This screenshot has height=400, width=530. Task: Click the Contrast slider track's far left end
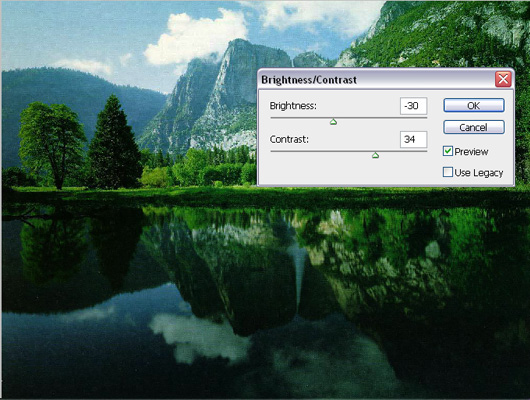click(x=272, y=151)
